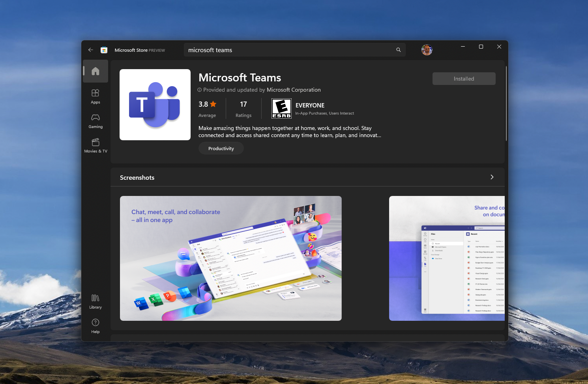The image size is (588, 384).
Task: Click the search field with 'microsoft teams'
Action: pos(290,50)
